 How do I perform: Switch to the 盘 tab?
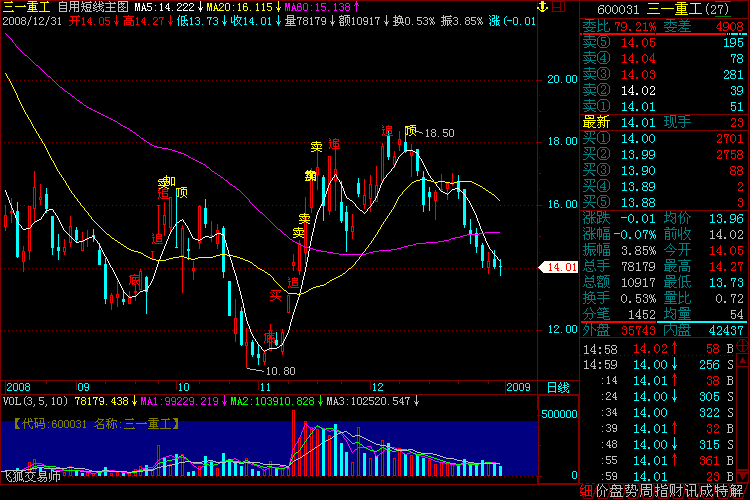616,491
